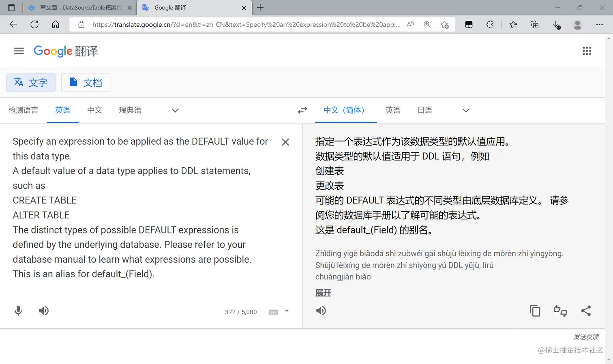This screenshot has height=364, width=613.
Task: Open Google Translate main hamburger menu
Action: (19, 51)
